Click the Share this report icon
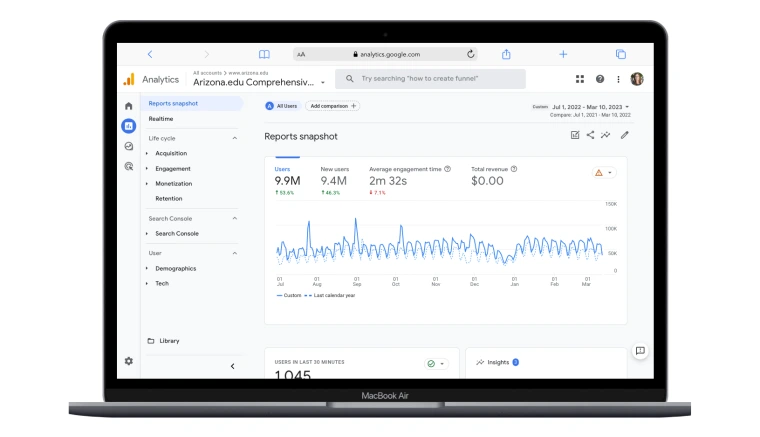This screenshot has height=437, width=760. tap(590, 135)
